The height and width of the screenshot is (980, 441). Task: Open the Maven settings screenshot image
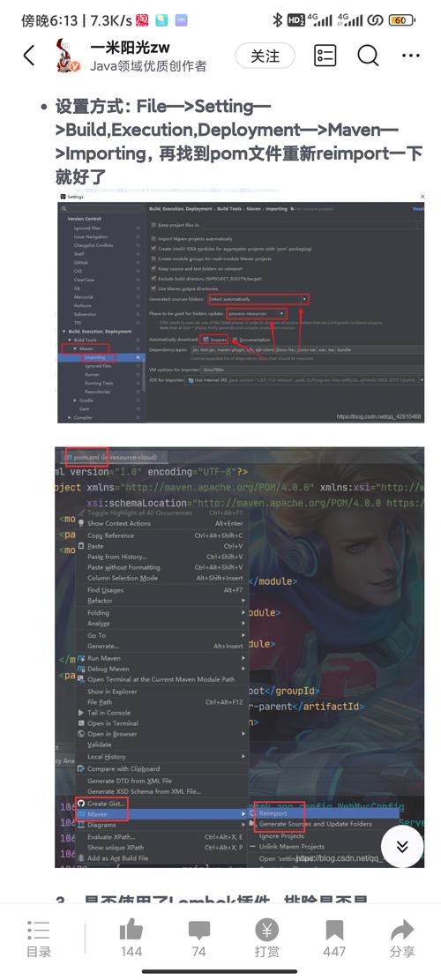(x=241, y=308)
